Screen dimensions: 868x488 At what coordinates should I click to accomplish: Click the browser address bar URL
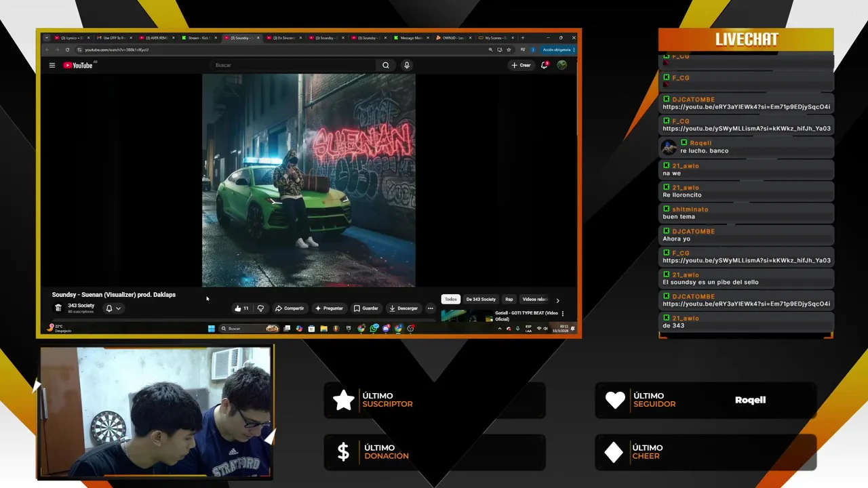click(x=117, y=49)
